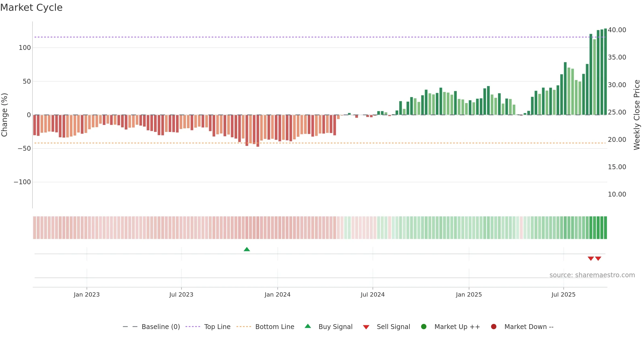644x362 pixels.
Task: Toggle Top Line legend entry
Action: 208,327
